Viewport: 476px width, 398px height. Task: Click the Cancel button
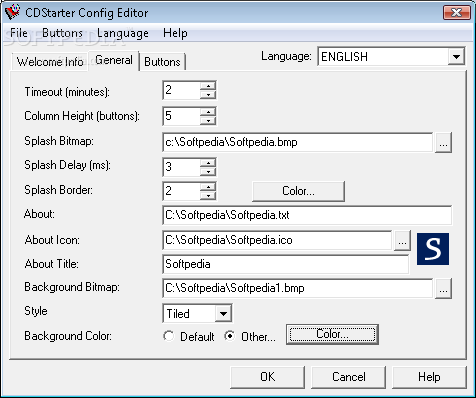click(x=349, y=377)
